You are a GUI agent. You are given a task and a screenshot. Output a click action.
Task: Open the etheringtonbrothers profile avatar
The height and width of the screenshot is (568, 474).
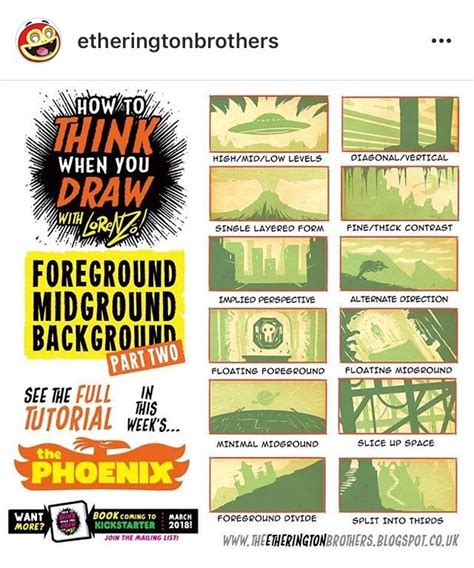[x=38, y=41]
